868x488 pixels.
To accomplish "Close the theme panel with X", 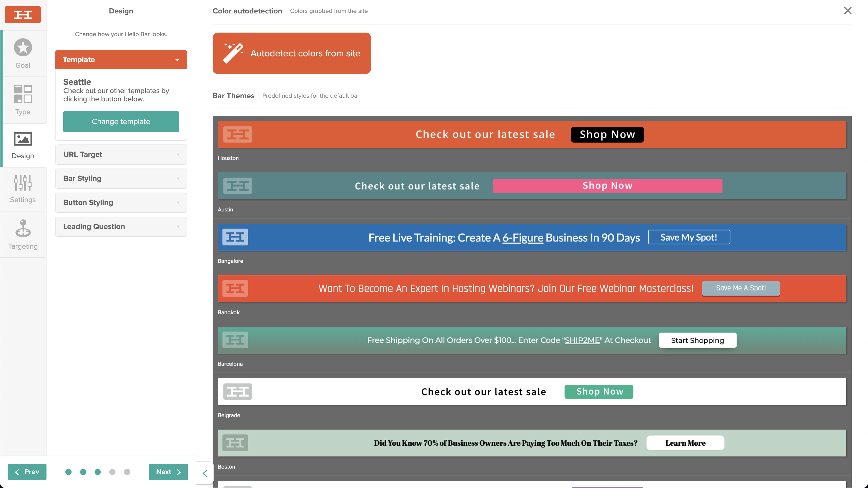I will coord(848,11).
